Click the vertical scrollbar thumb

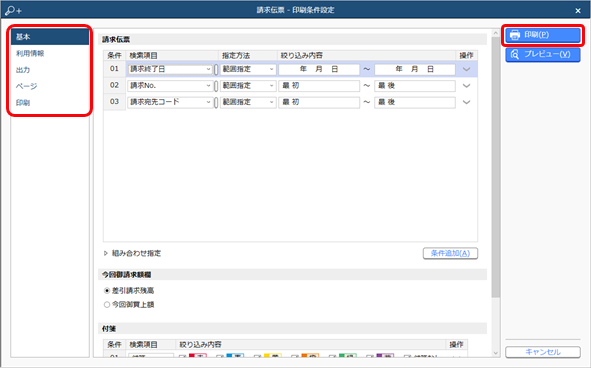(x=496, y=167)
